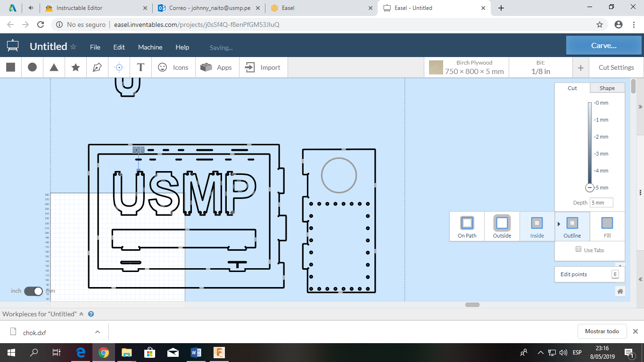644x362 pixels.
Task: Select the circle shape tool
Action: 32,67
